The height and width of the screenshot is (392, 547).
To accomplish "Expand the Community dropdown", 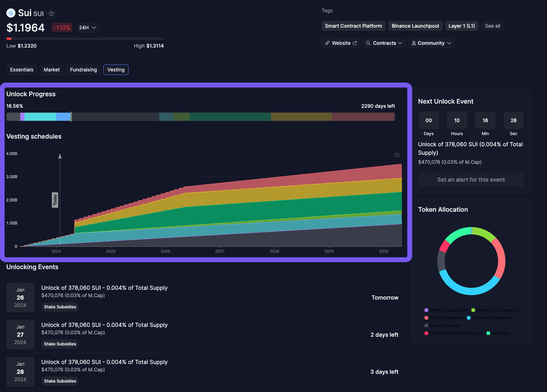I will click(x=431, y=43).
